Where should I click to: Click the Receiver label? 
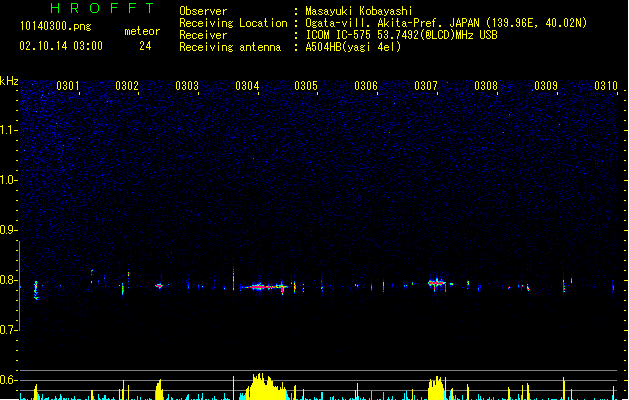click(x=203, y=35)
